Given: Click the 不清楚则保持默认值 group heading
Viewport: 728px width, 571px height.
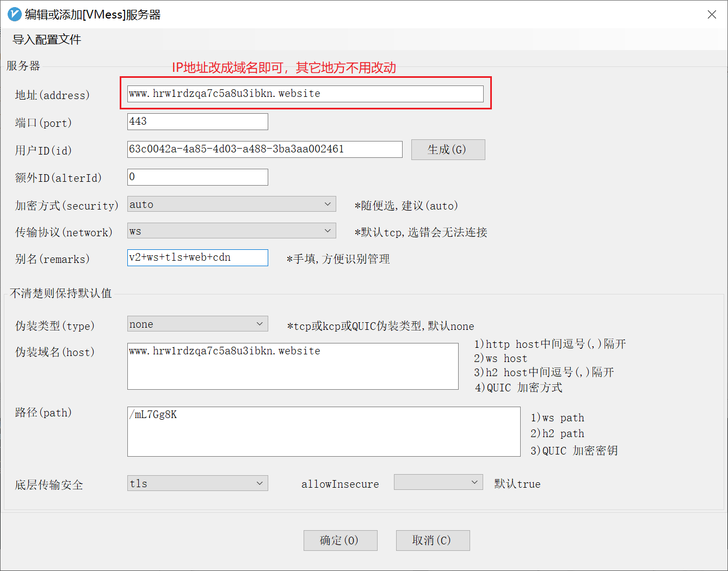Looking at the screenshot, I should click(x=60, y=293).
